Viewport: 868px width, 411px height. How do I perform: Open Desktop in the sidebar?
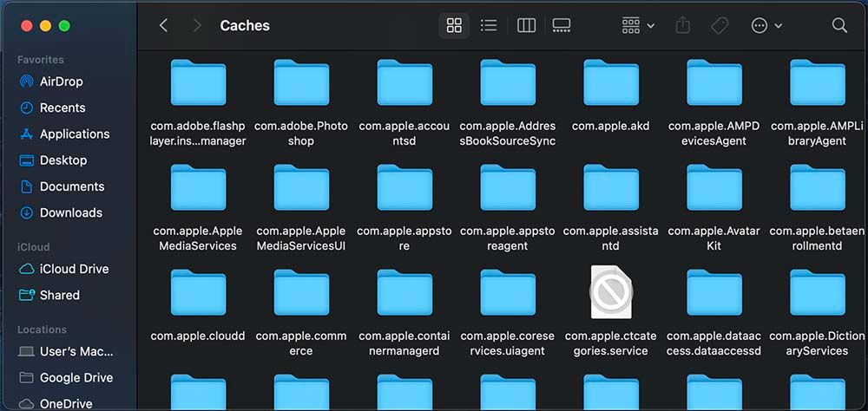coord(53,160)
